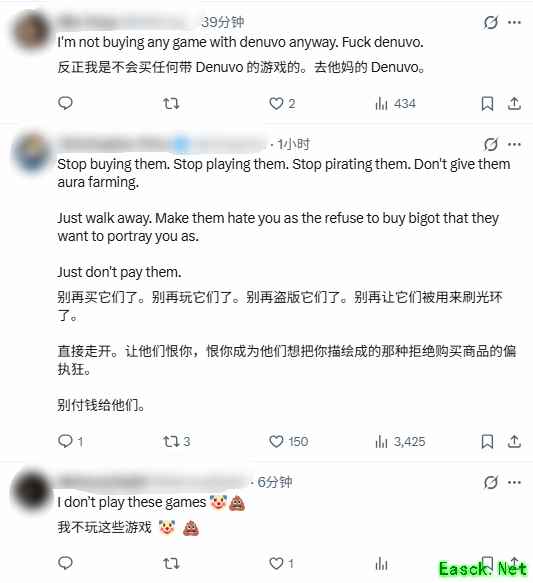Share the first tweet via upload icon
The width and height of the screenshot is (533, 583).
click(514, 103)
